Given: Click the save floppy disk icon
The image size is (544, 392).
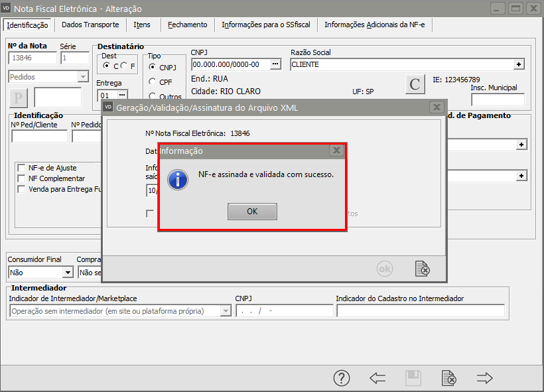Looking at the screenshot, I should click(x=413, y=378).
